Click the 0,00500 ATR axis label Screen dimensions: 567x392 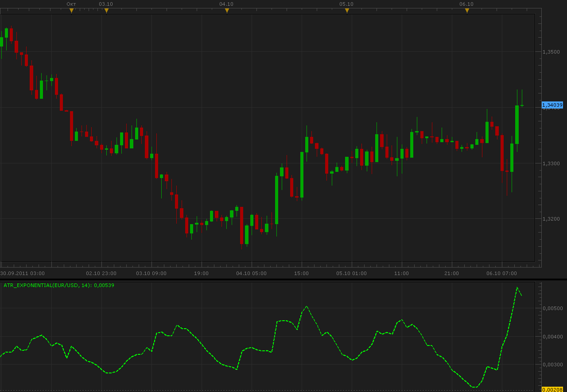point(552,308)
